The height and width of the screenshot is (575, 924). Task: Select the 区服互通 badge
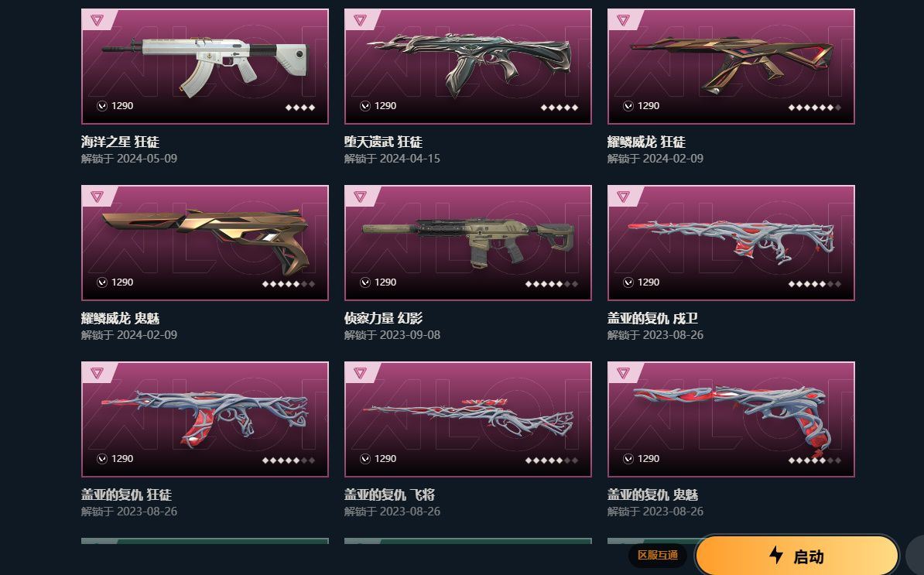[x=658, y=555]
